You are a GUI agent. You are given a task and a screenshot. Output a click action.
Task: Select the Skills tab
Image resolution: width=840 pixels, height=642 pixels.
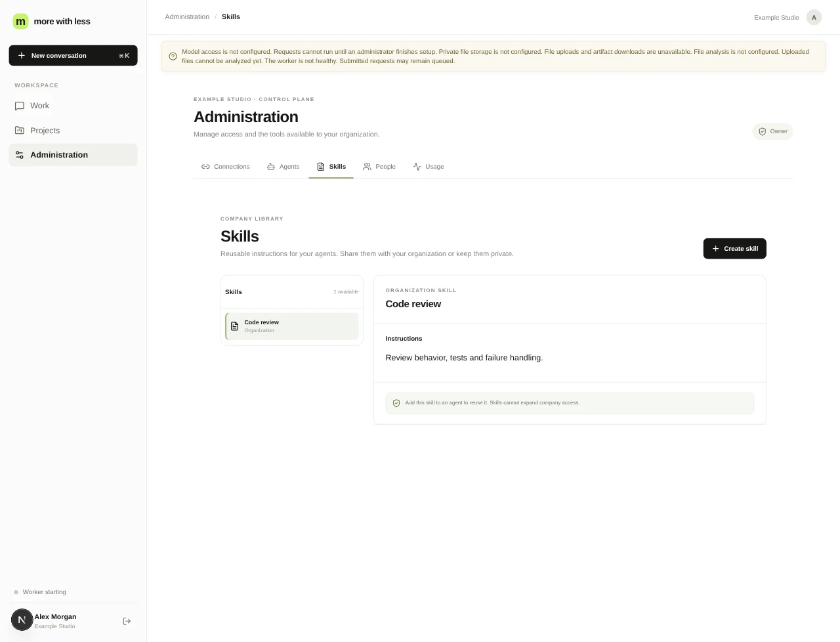pyautogui.click(x=331, y=167)
